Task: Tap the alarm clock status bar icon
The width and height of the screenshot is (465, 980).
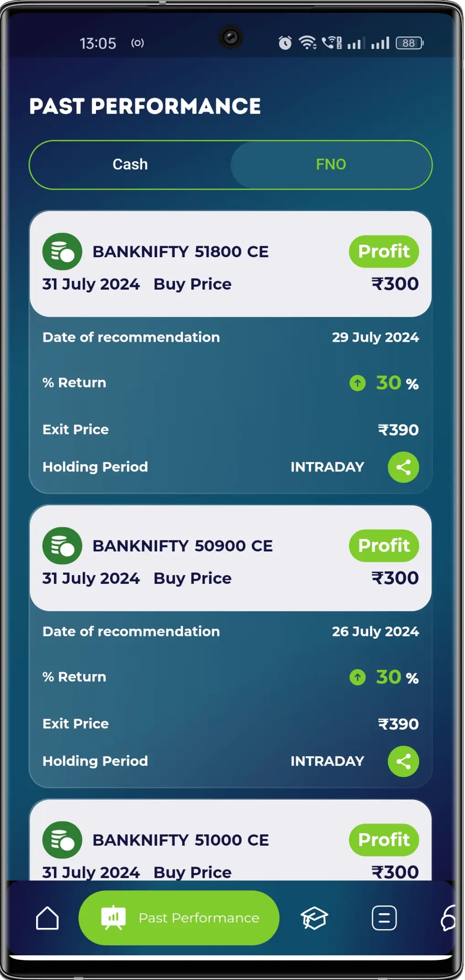Action: pos(285,43)
